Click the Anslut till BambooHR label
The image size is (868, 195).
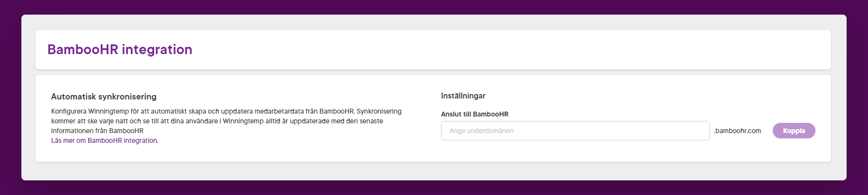tap(475, 114)
